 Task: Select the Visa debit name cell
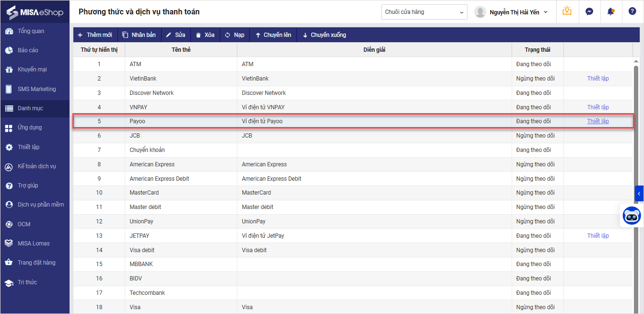pyautogui.click(x=181, y=250)
